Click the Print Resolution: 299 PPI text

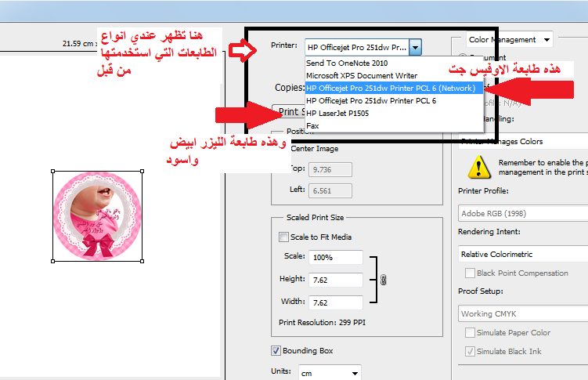pos(322,323)
